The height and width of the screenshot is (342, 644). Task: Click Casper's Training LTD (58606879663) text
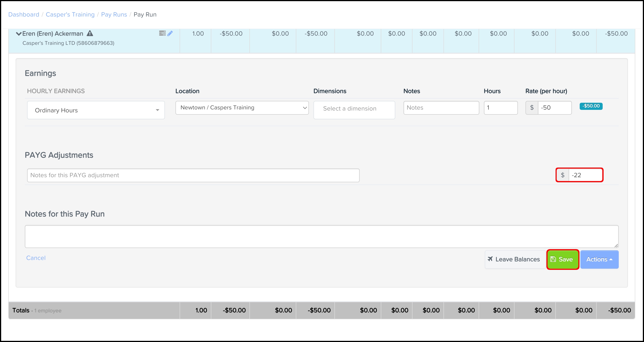pos(68,43)
